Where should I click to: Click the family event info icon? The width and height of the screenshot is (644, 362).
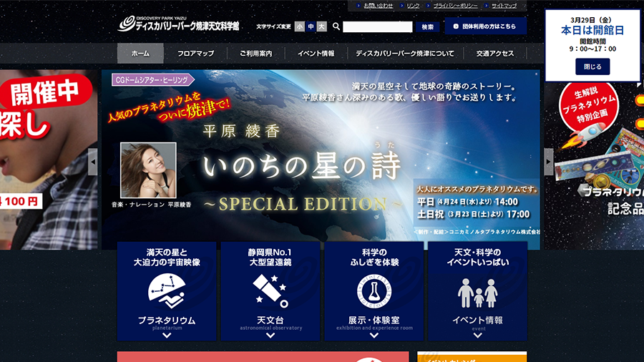point(478,293)
